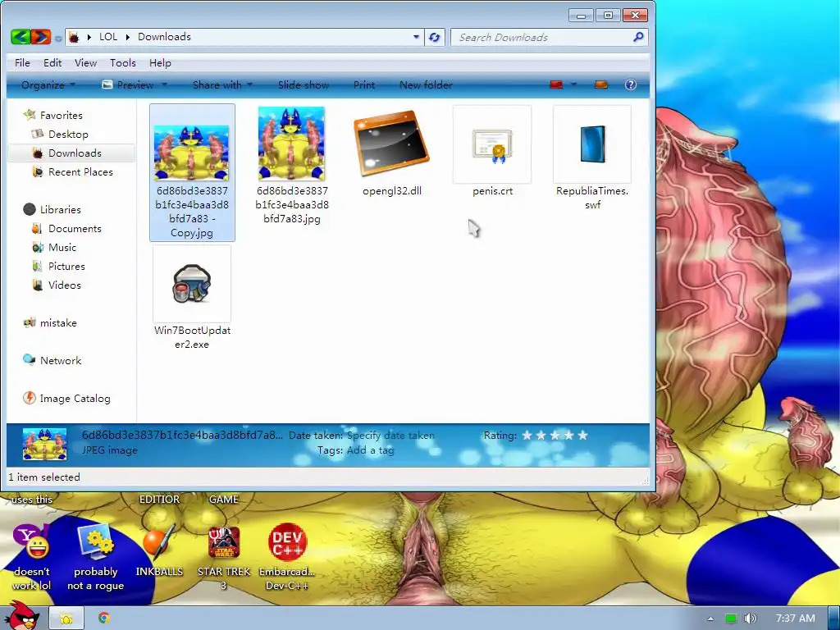Set rating to five stars
840x630 pixels.
click(x=583, y=436)
